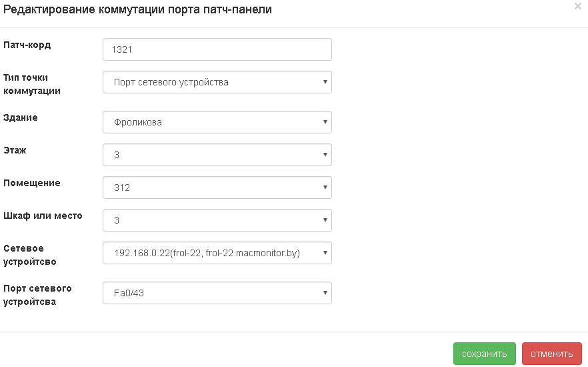Click the Патч-корд input field
Screen dimensions: 588x367
217,49
